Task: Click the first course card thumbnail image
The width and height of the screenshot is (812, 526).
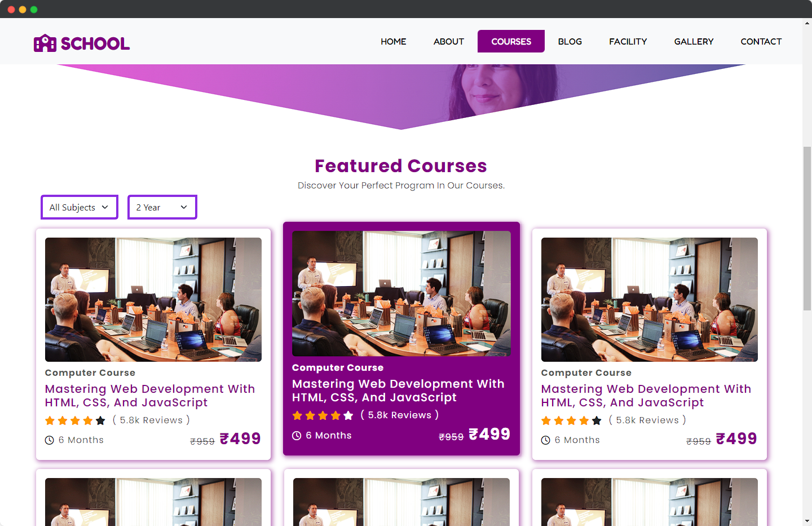Action: (x=153, y=300)
